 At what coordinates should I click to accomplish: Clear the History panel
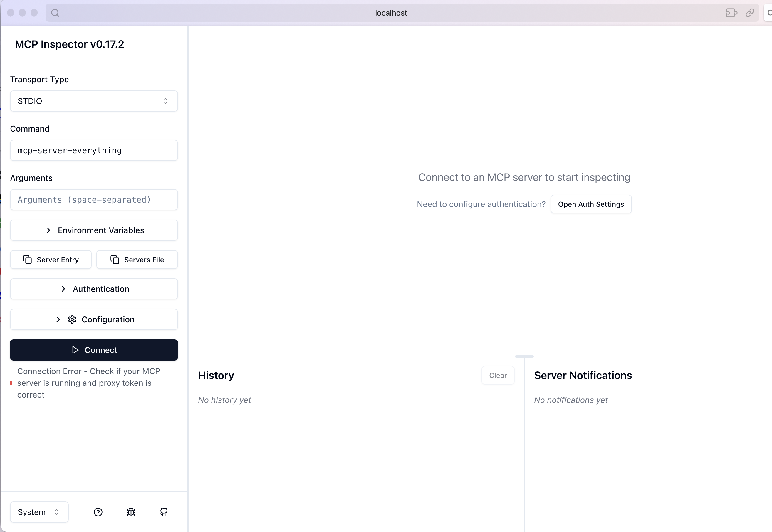pyautogui.click(x=498, y=375)
